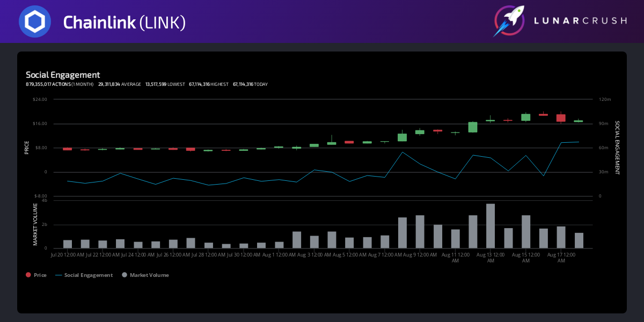Click the Chainlink (LINK) title

click(125, 22)
